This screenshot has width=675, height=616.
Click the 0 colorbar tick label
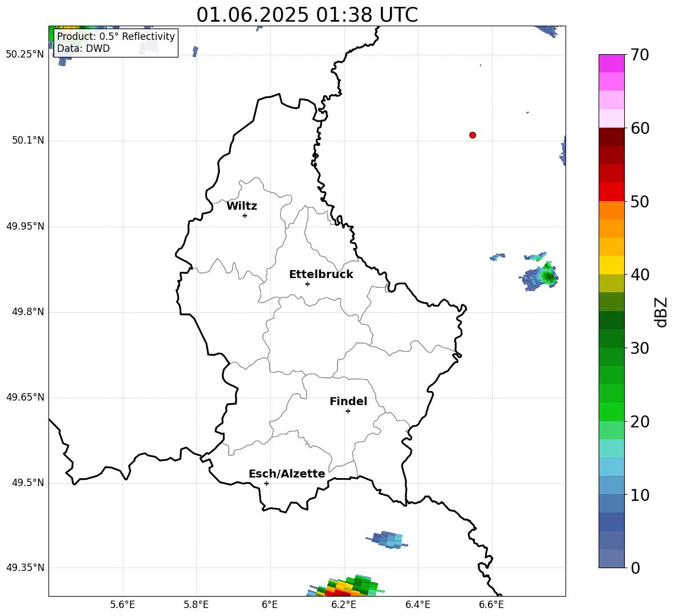(x=636, y=568)
